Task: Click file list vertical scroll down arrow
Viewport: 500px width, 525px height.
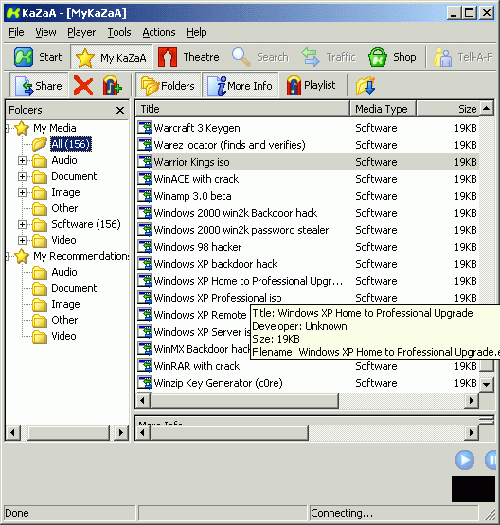Action: (486, 384)
